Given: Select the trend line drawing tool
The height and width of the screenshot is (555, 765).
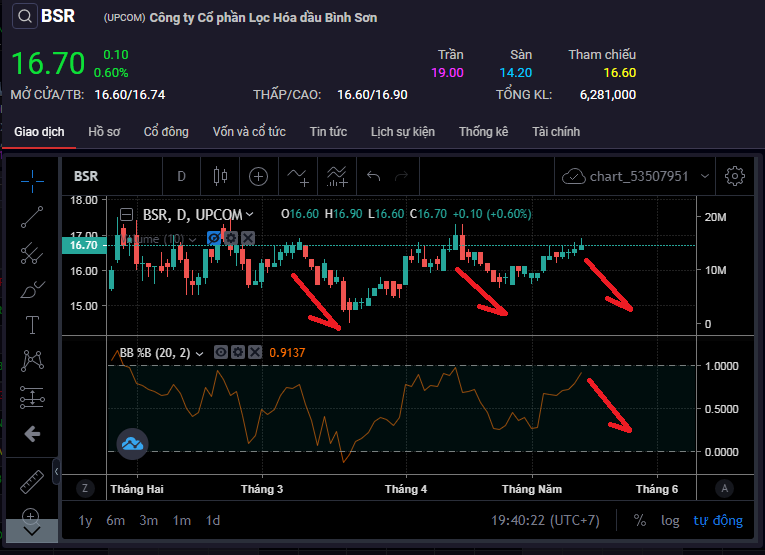Looking at the screenshot, I should point(32,217).
